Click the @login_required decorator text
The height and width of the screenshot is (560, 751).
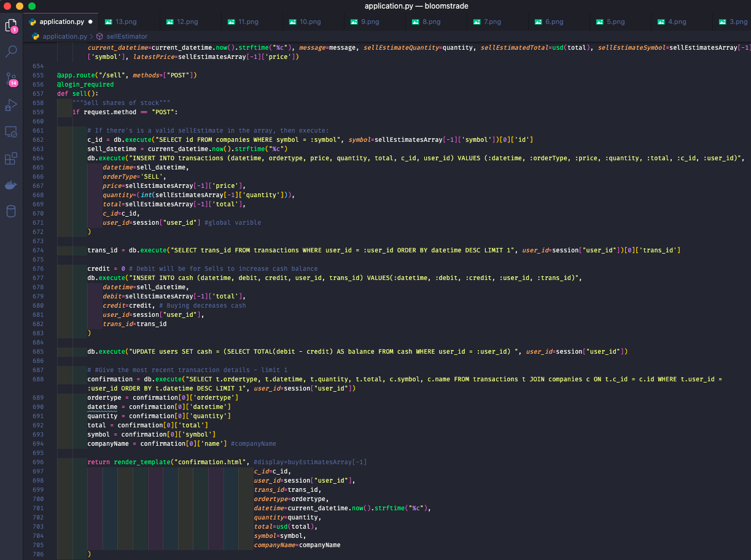85,84
